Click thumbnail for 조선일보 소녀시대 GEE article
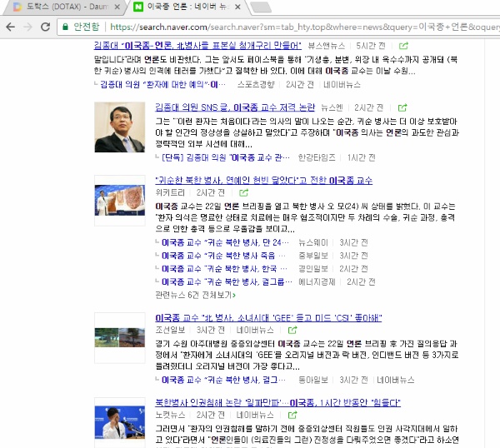Image resolution: width=500 pixels, height=448 pixels. point(119,338)
